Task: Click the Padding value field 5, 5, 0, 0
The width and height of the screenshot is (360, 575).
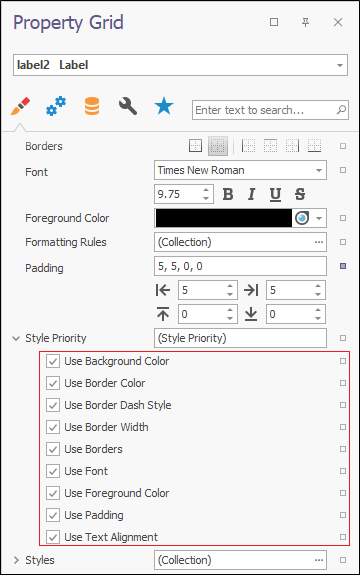Action: tap(240, 266)
